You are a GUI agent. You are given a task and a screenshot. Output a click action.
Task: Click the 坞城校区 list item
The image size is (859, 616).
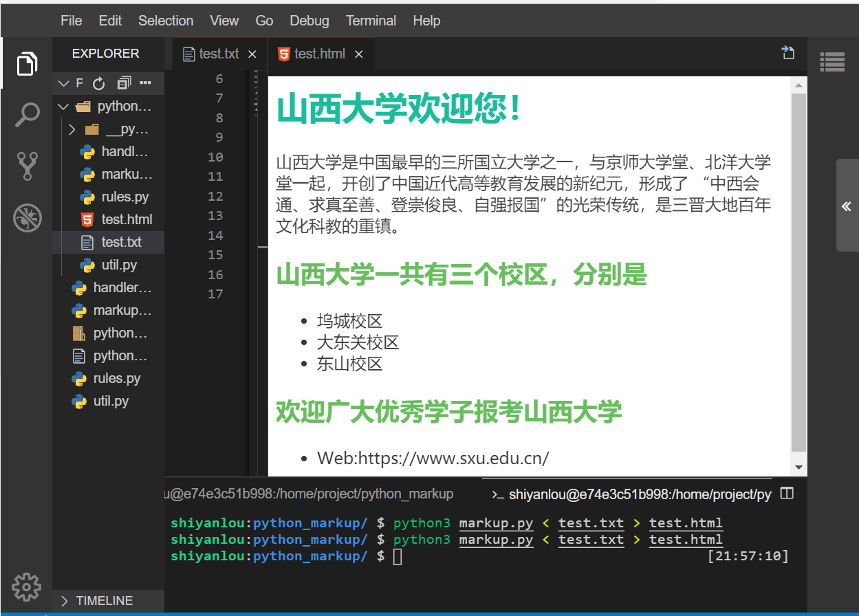(349, 321)
